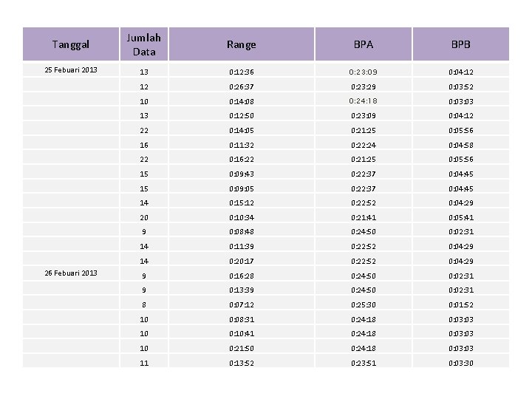Select the BPA column header
The width and height of the screenshot is (532, 399).
pyautogui.click(x=363, y=44)
